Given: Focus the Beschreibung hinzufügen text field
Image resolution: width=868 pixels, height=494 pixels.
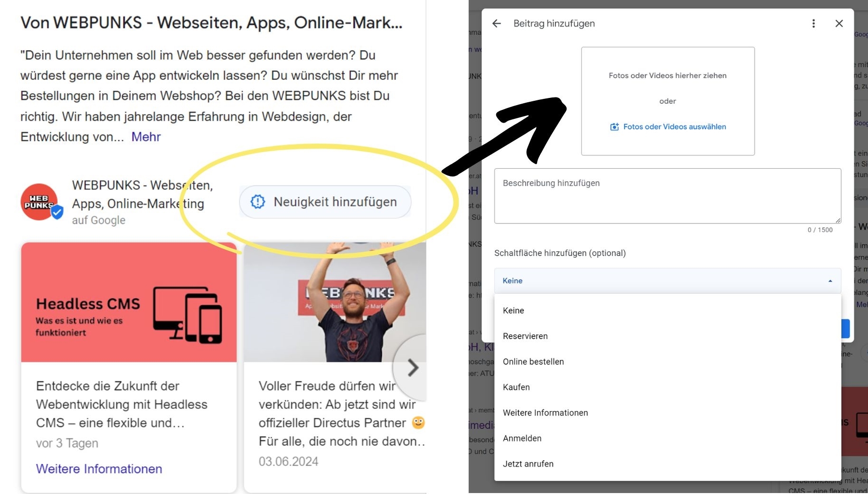Looking at the screenshot, I should pyautogui.click(x=667, y=196).
